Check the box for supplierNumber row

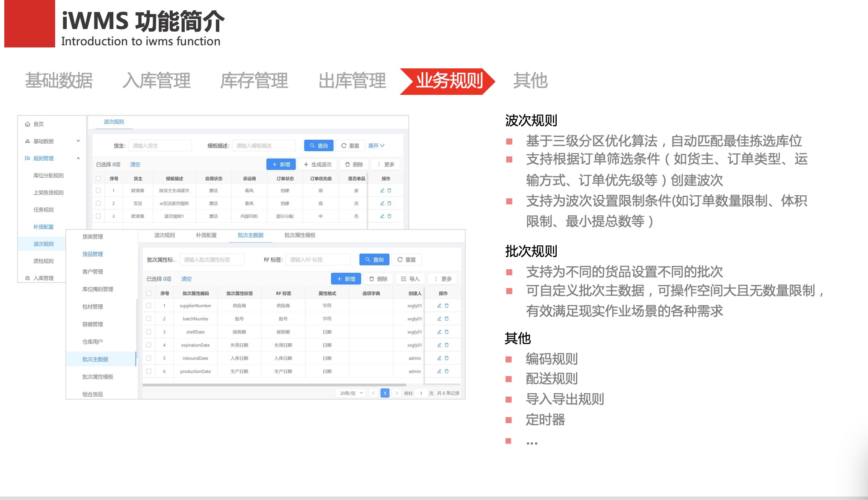149,306
